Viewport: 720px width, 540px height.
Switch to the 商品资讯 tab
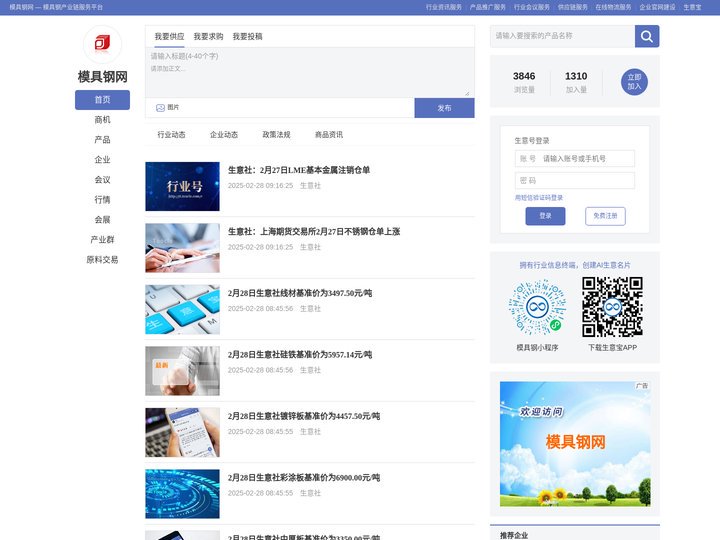[329, 135]
